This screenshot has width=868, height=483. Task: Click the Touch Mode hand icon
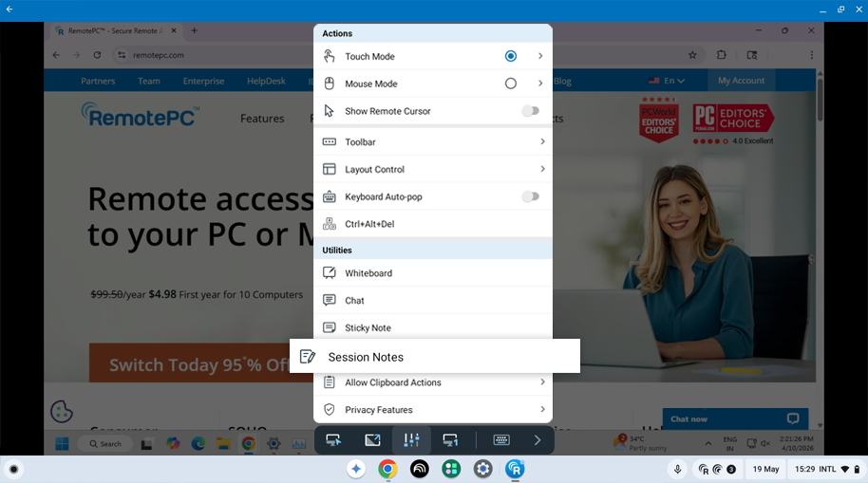click(329, 56)
